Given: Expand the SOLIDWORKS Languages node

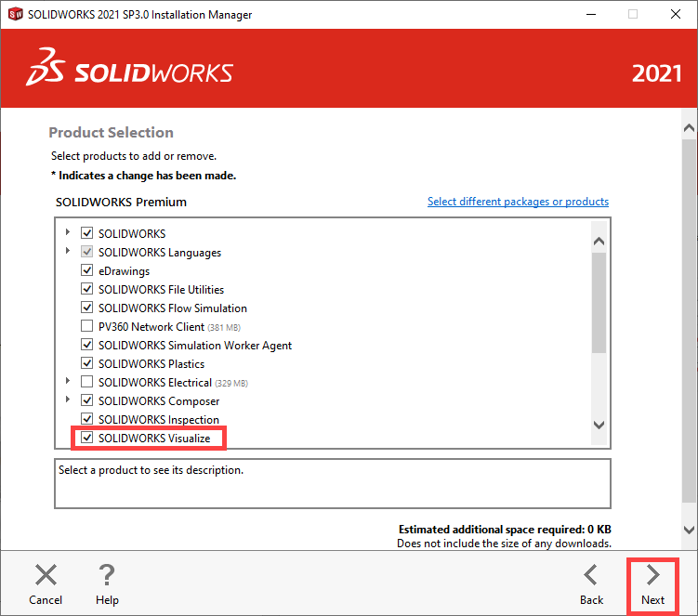Looking at the screenshot, I should [x=68, y=251].
